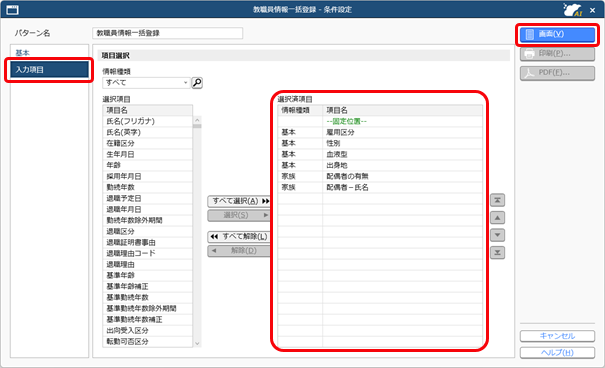605x368 pixels.
Task: Open ヘルプ(H)
Action: [x=557, y=353]
